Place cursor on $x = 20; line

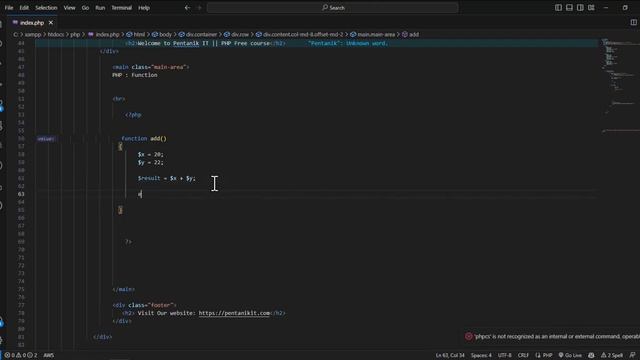point(150,154)
